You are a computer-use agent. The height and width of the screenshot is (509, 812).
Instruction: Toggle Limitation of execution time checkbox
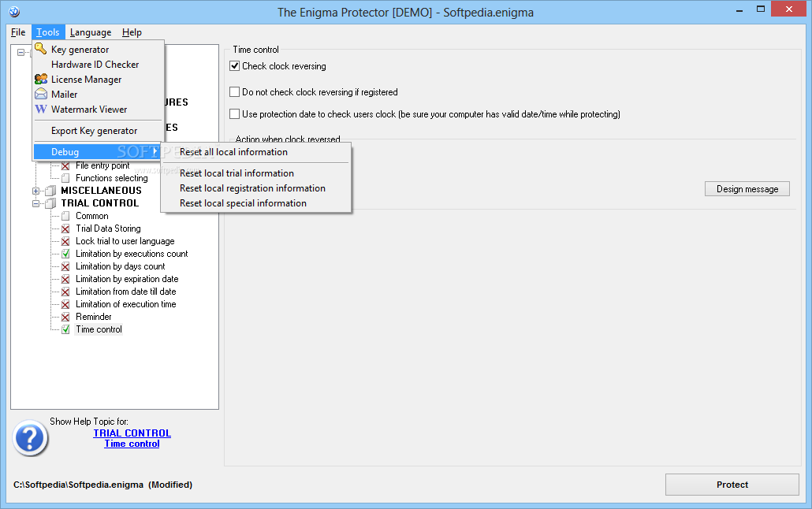(x=65, y=304)
